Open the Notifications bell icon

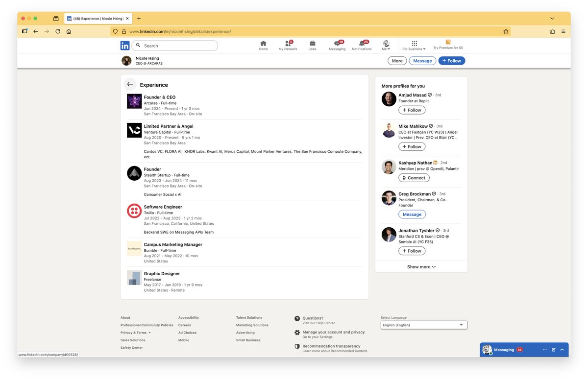(362, 46)
